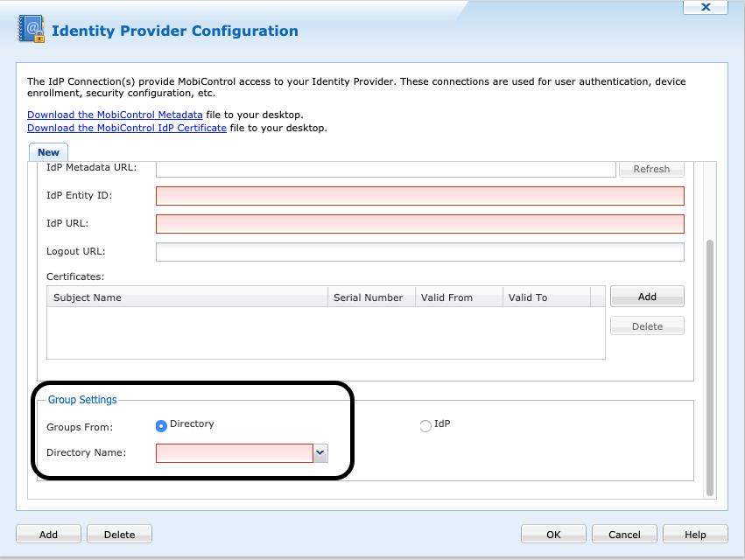The image size is (745, 560).
Task: Select the IdP radio button
Action: pyautogui.click(x=425, y=426)
